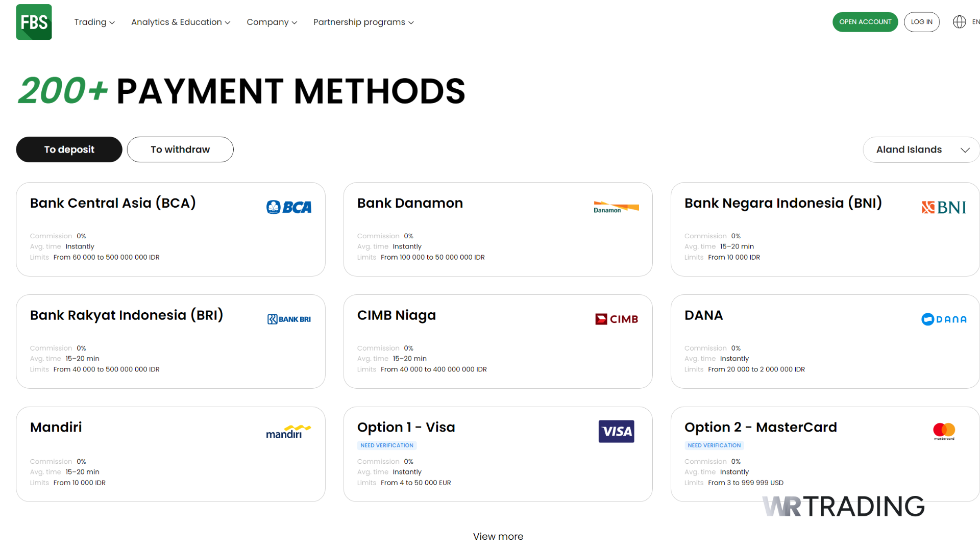This screenshot has width=980, height=551.
Task: Click Need Verification badge on MasterCard card
Action: 714,445
